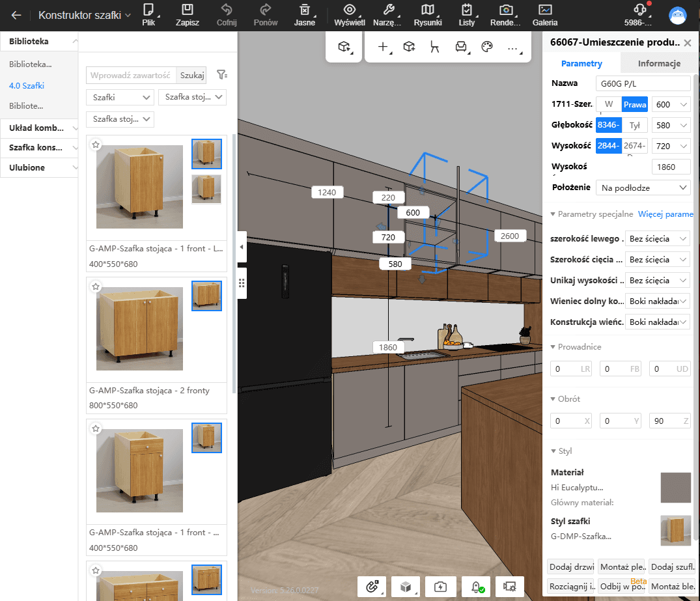Viewport: 700px width, 601px height.
Task: Go back with the left arrow icon
Action: [x=16, y=15]
